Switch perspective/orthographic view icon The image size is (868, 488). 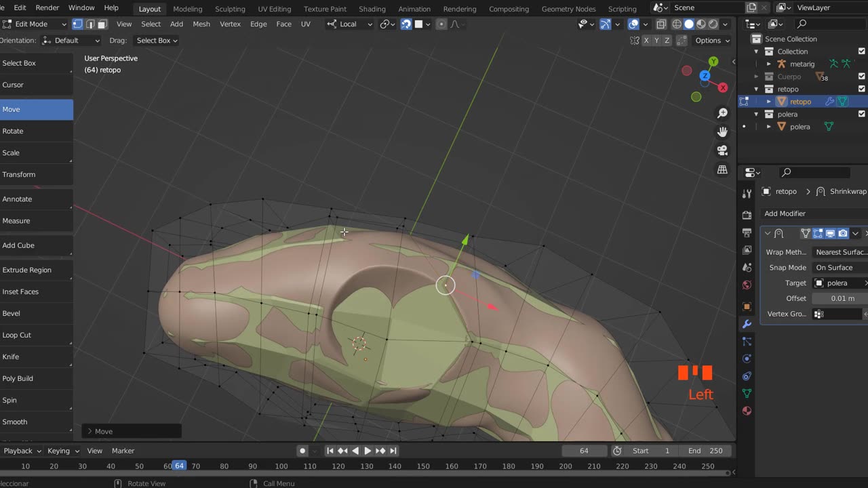(722, 169)
